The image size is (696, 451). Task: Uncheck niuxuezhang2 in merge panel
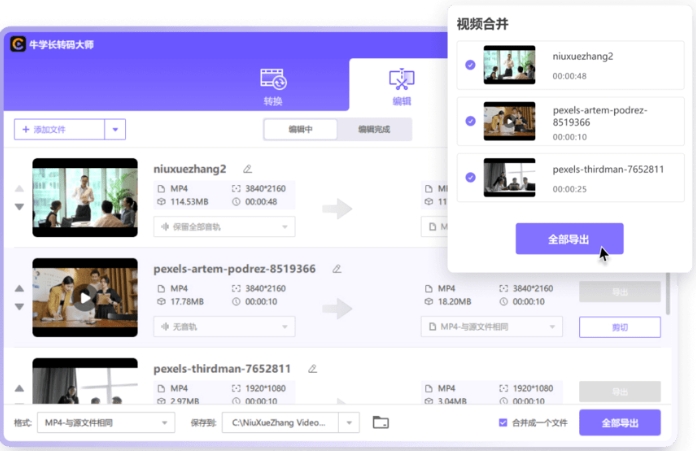[x=470, y=65]
